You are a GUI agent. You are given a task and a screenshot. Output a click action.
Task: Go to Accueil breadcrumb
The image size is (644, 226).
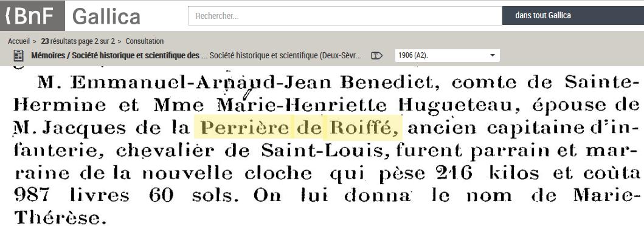[x=18, y=41]
